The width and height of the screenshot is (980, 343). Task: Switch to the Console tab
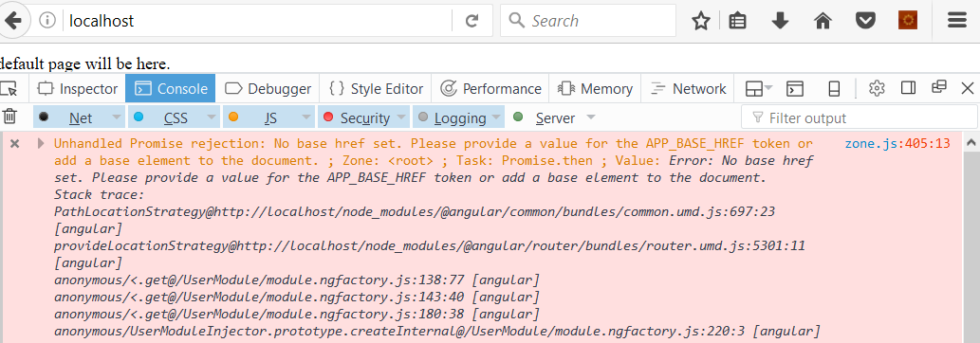[x=171, y=89]
